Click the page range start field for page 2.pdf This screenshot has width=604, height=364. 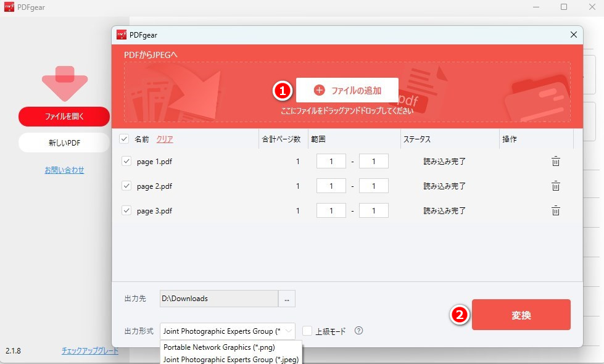click(331, 186)
